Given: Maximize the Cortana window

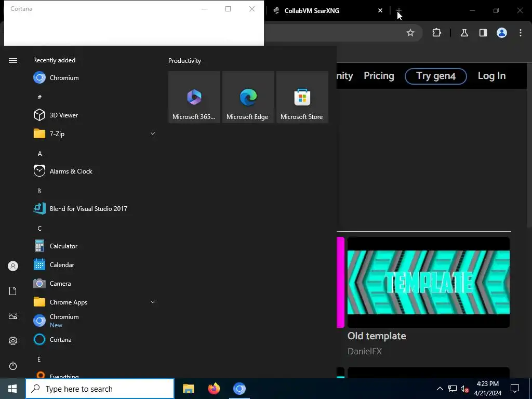Looking at the screenshot, I should (228, 9).
